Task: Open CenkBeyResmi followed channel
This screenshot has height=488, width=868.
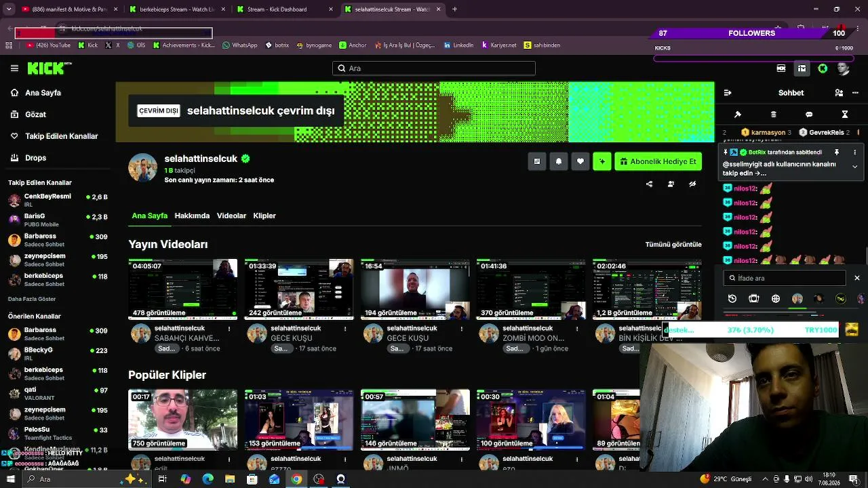Action: click(58, 200)
